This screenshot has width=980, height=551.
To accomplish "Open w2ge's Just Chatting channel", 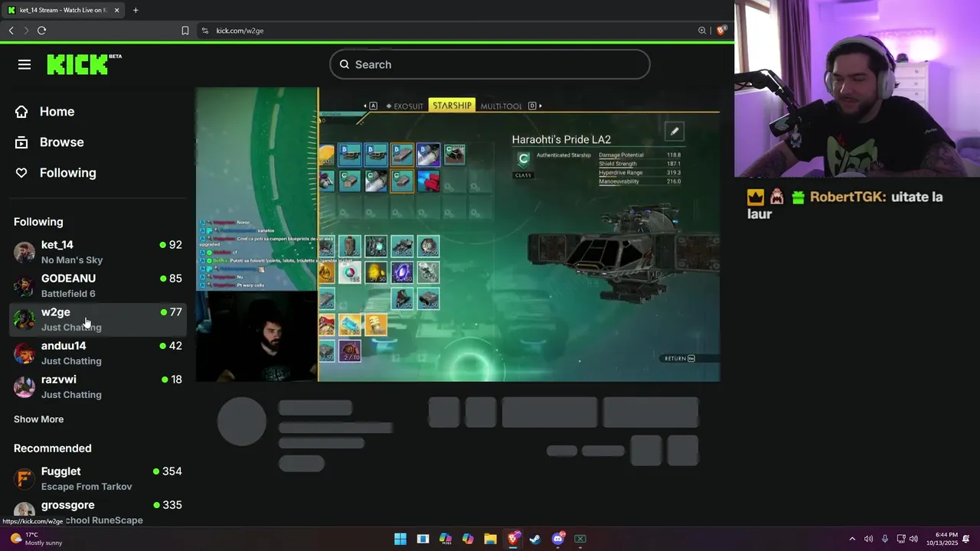I will click(98, 320).
